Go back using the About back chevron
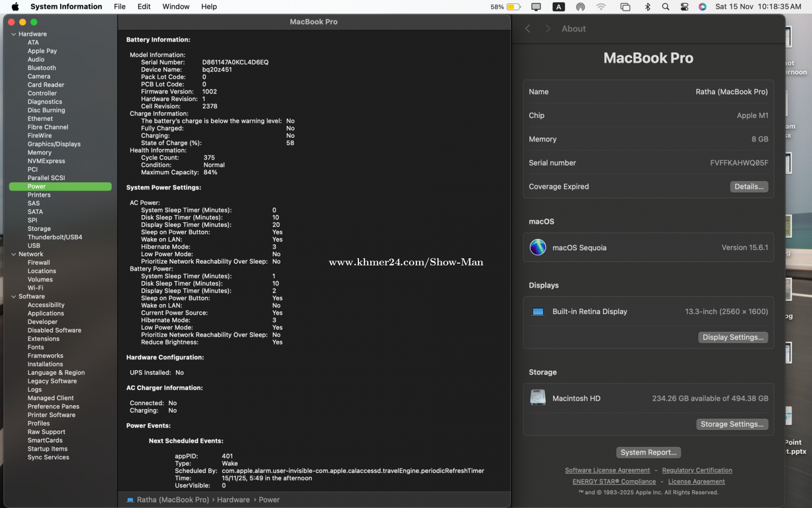The image size is (812, 508). click(x=528, y=29)
